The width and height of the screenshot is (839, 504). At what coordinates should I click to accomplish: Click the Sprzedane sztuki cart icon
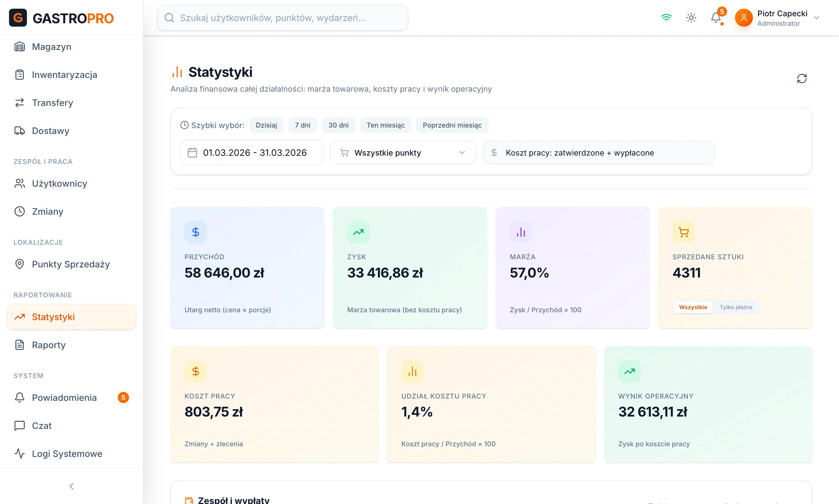(684, 232)
